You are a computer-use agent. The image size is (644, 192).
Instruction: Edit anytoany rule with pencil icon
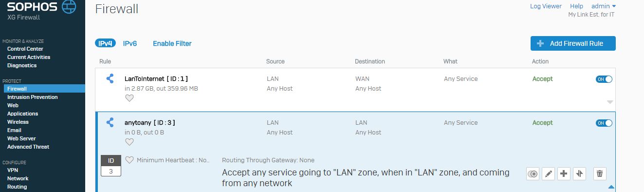click(549, 173)
